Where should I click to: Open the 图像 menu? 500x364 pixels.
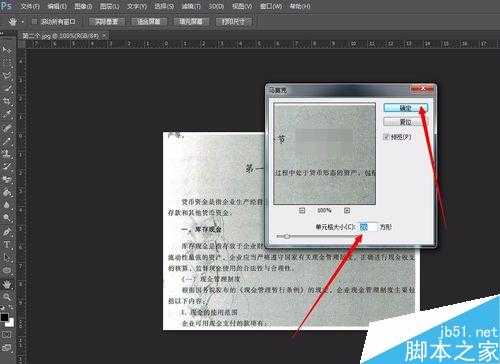83,6
